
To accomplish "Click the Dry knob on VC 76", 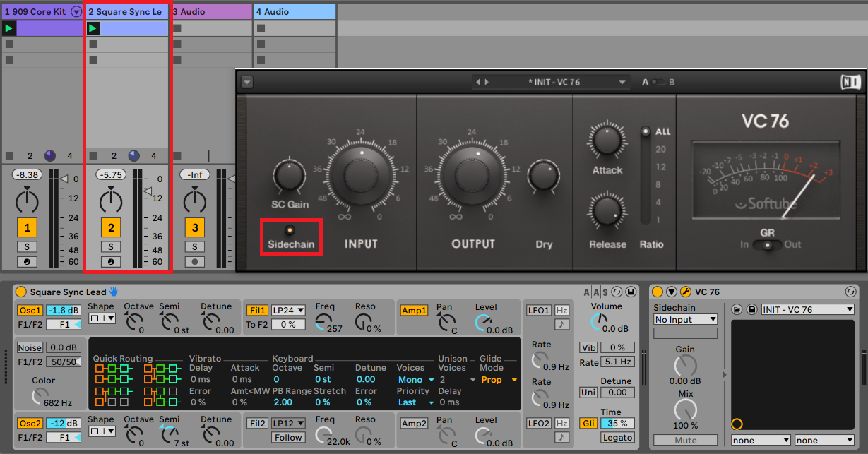I will pos(544,174).
